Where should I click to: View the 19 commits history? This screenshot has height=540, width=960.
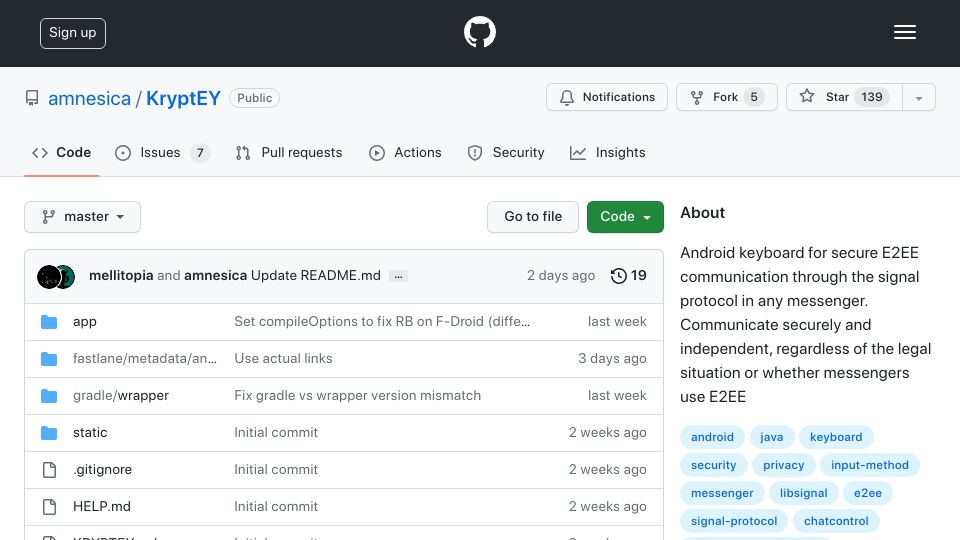[629, 276]
